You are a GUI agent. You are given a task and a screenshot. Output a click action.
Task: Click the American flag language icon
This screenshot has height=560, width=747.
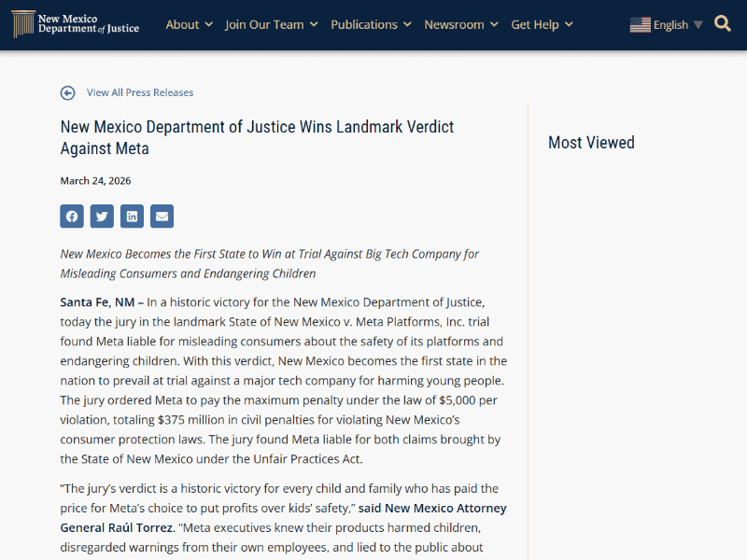pos(640,23)
